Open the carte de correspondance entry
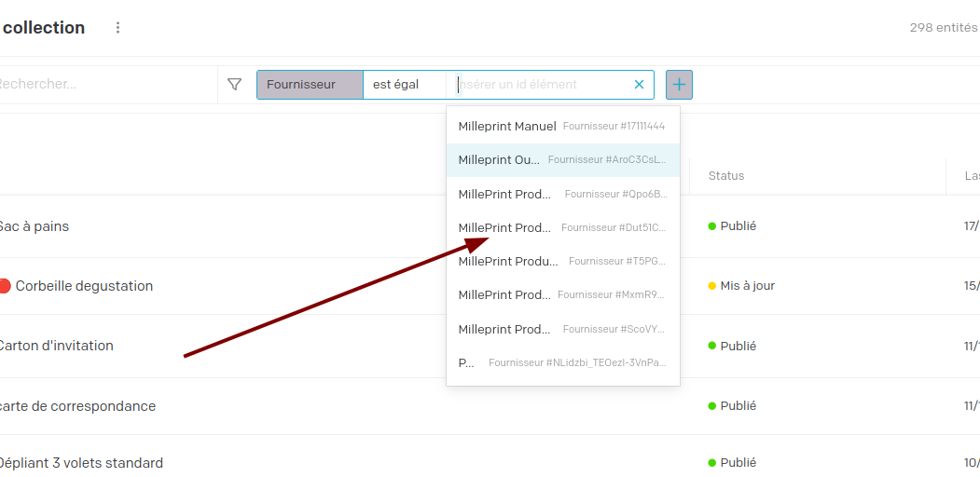 [77, 406]
